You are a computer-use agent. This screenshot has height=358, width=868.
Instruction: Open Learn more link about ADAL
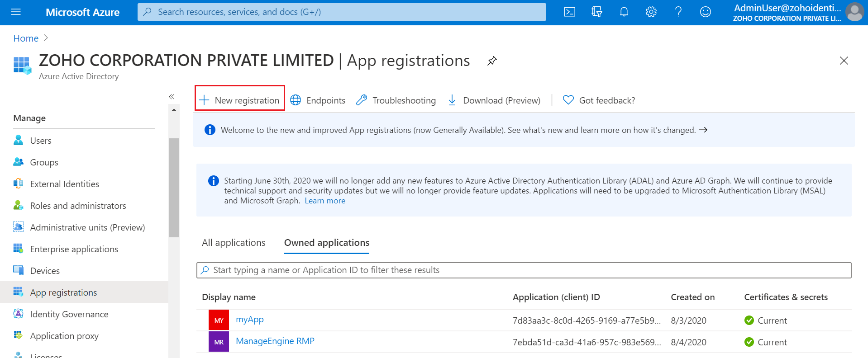(x=325, y=201)
